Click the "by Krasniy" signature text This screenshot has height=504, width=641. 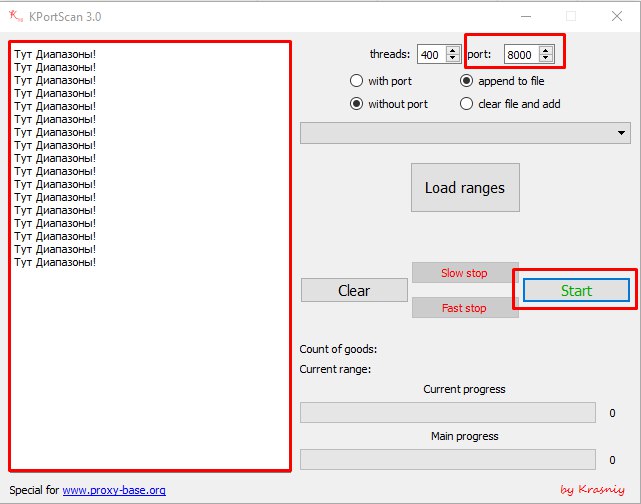pos(592,489)
